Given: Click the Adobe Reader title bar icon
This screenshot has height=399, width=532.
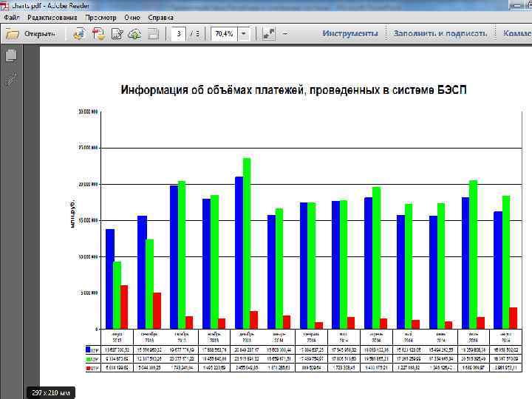Looking at the screenshot, I should point(4,5).
